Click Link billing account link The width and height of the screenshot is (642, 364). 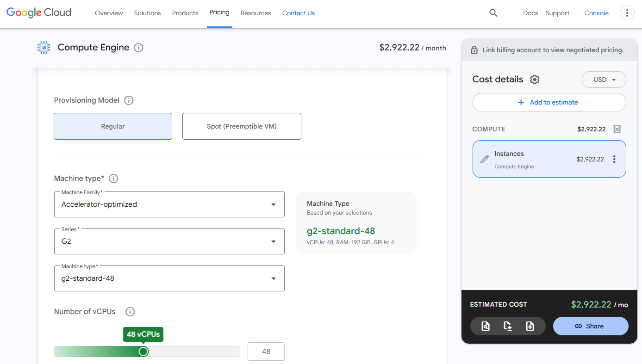[511, 50]
